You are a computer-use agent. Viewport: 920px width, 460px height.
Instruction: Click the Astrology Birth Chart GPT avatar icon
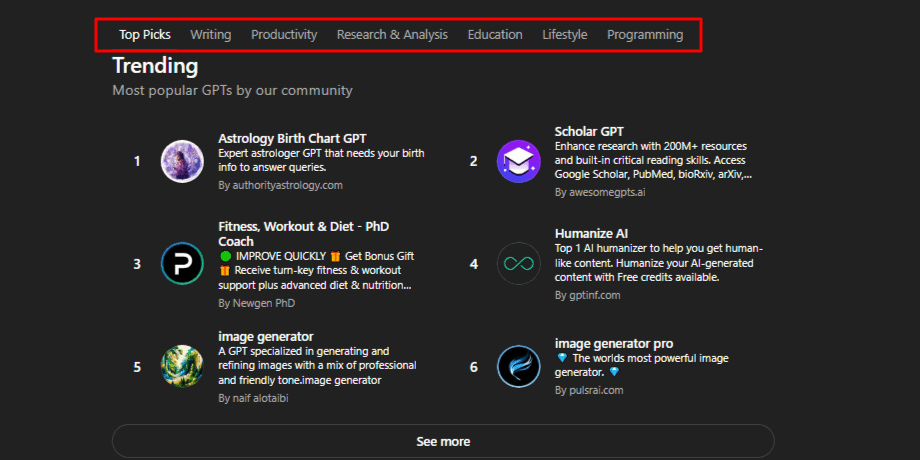click(182, 161)
